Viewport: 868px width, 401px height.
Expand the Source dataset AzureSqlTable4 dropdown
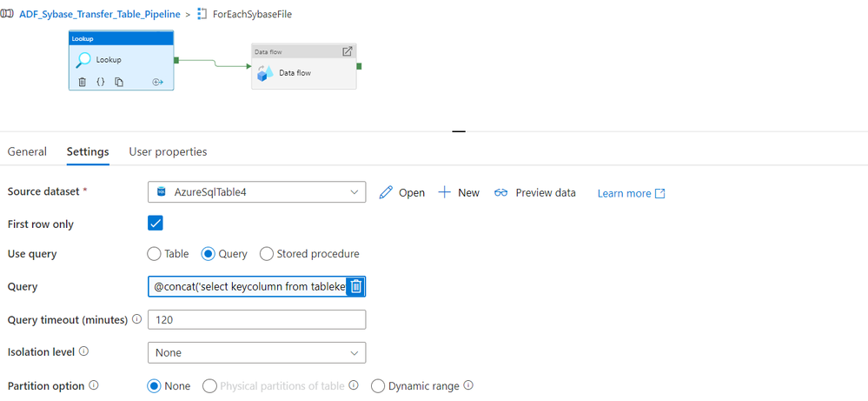click(257, 192)
